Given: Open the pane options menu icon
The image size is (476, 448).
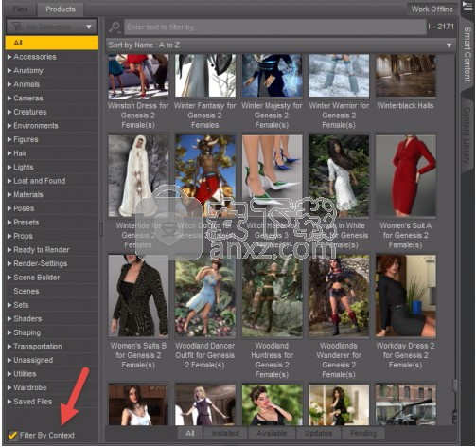Looking at the screenshot, I should tap(467, 7).
